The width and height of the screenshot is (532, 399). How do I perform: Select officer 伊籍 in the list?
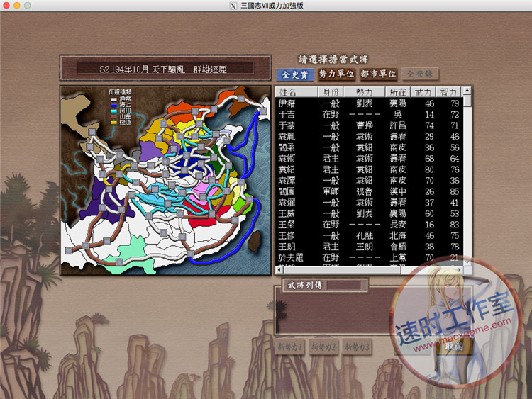369,103
